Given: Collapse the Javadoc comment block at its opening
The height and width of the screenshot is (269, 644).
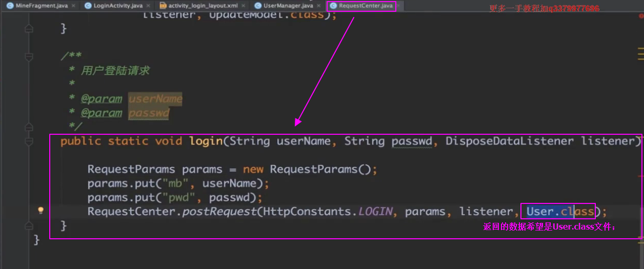Looking at the screenshot, I should point(29,56).
